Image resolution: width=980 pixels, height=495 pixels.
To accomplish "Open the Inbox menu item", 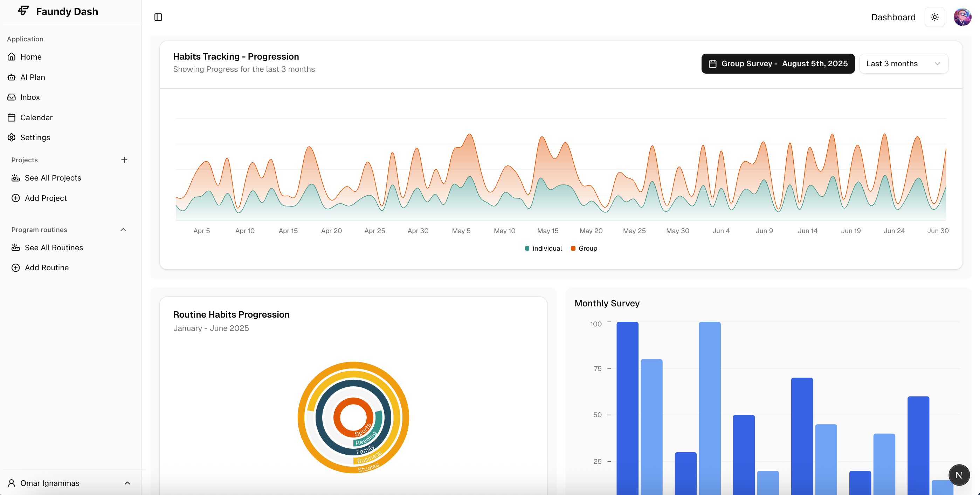I will [71, 97].
